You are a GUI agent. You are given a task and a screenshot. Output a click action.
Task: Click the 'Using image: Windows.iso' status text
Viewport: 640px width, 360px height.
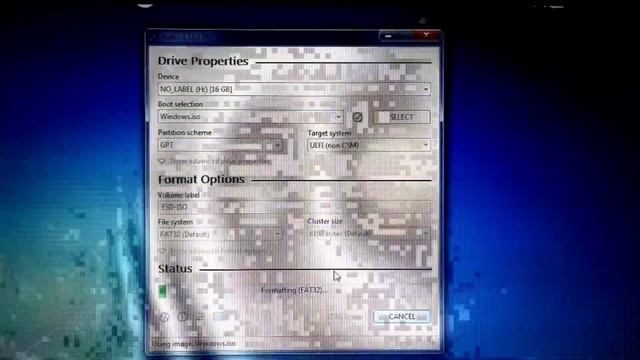click(x=194, y=344)
